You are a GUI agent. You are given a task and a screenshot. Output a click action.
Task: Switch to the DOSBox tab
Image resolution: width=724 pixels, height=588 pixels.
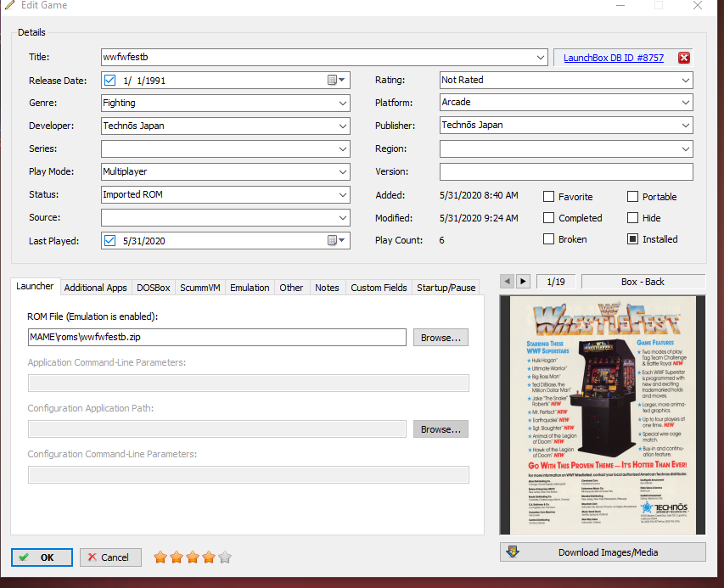(154, 288)
